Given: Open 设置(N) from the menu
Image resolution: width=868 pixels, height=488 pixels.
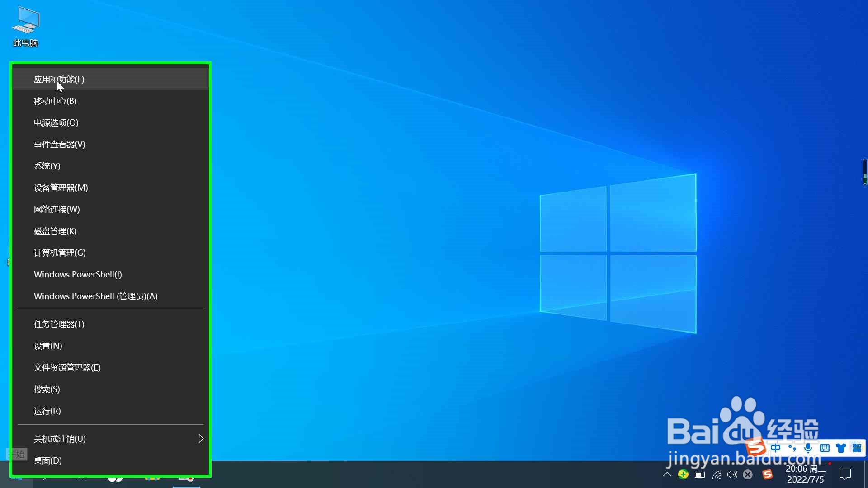Looking at the screenshot, I should (111, 346).
